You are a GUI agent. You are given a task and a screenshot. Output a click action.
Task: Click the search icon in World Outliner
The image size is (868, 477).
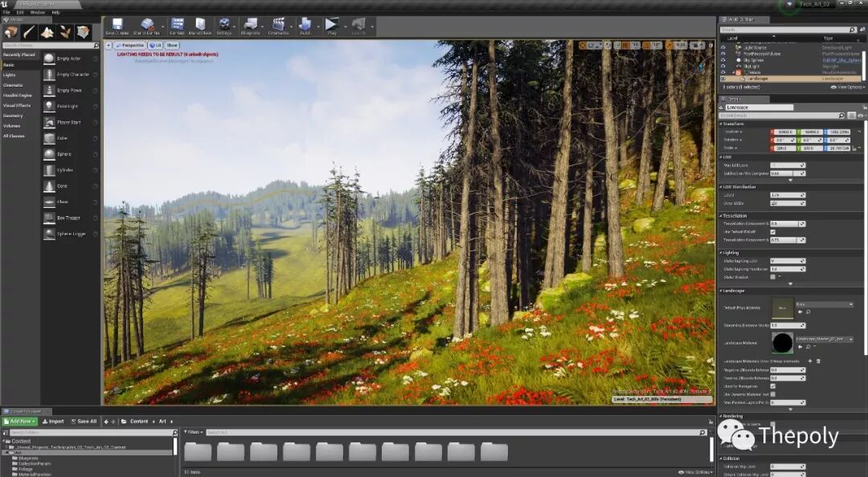coord(852,30)
